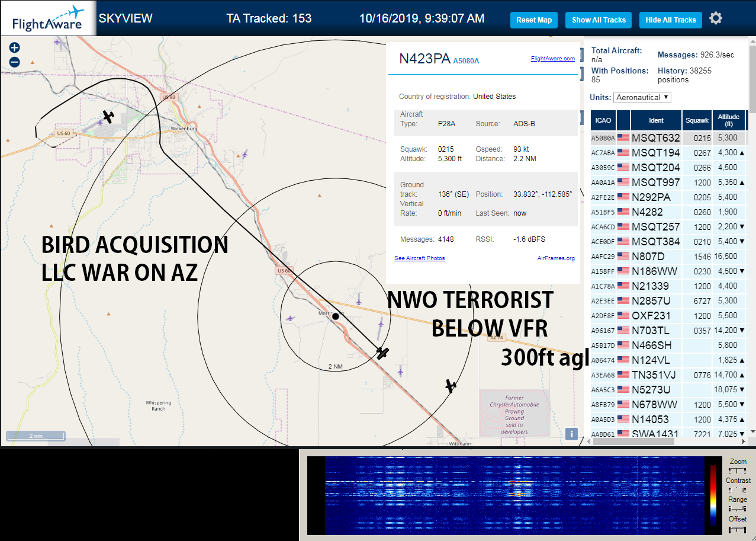Click the waterfall spectrum display
The image size is (756, 541).
tap(514, 495)
